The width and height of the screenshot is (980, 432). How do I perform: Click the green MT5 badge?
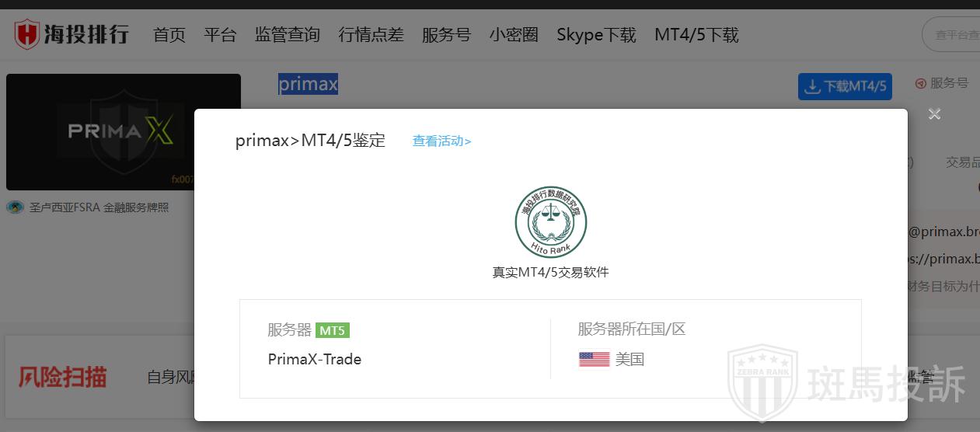pyautogui.click(x=332, y=330)
